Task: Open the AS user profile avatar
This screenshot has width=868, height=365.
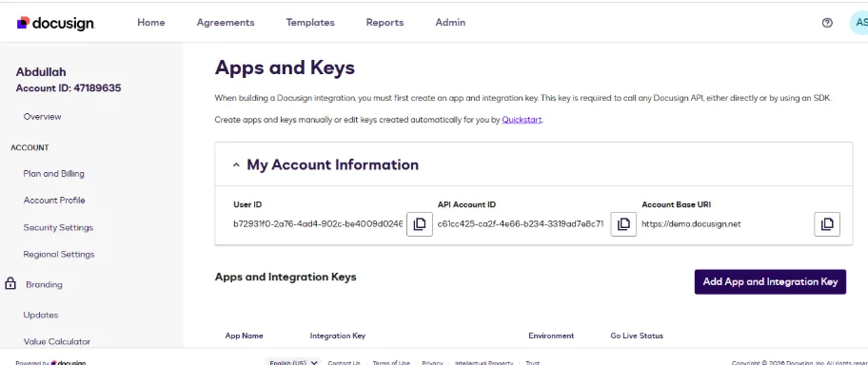Action: [859, 23]
